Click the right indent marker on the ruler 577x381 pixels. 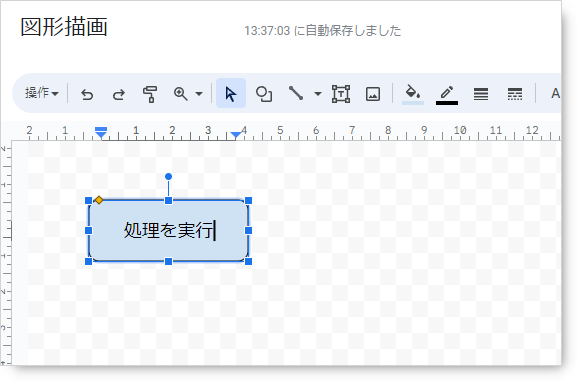[236, 135]
